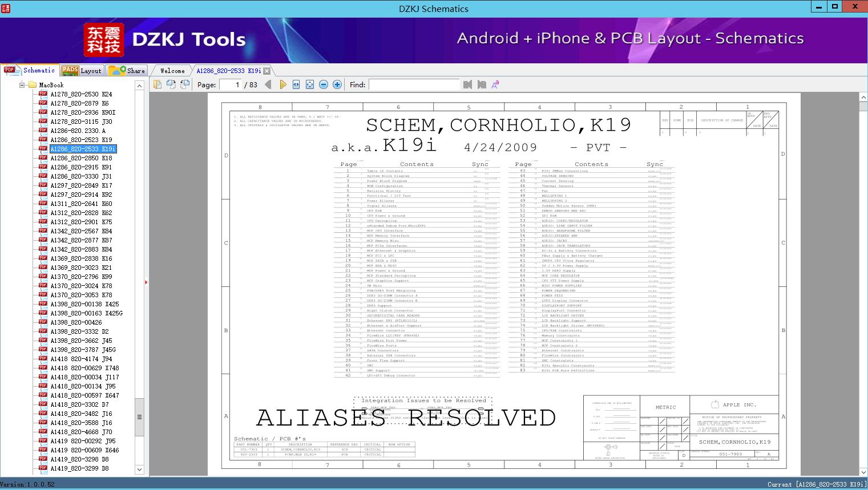Viewport: 868px width, 490px height.
Task: Open A1398_820-00138 X425 schematic
Action: coord(84,304)
